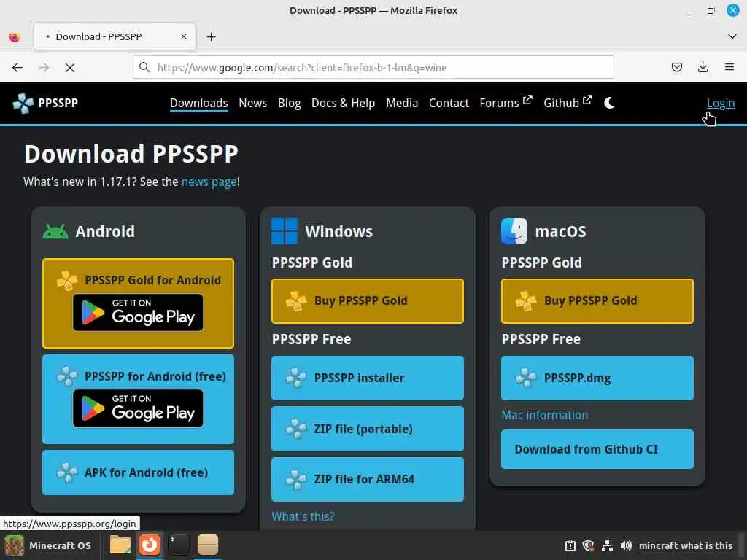Click the network connections tray icon
The height and width of the screenshot is (560, 747).
click(x=607, y=545)
